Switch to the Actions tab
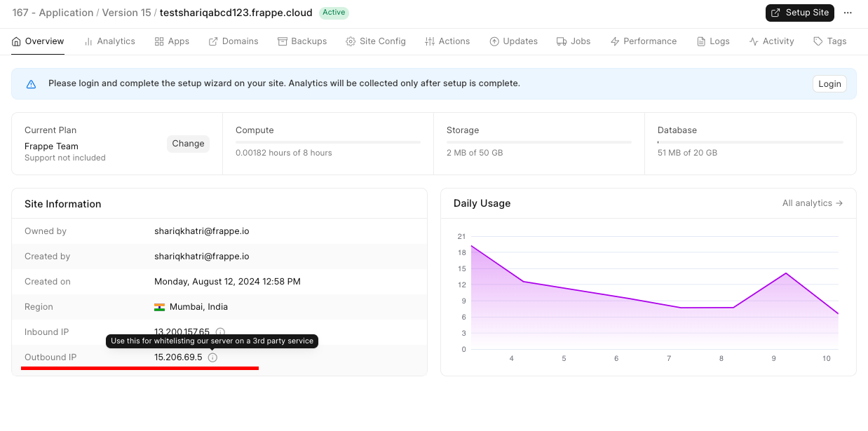 pos(447,41)
